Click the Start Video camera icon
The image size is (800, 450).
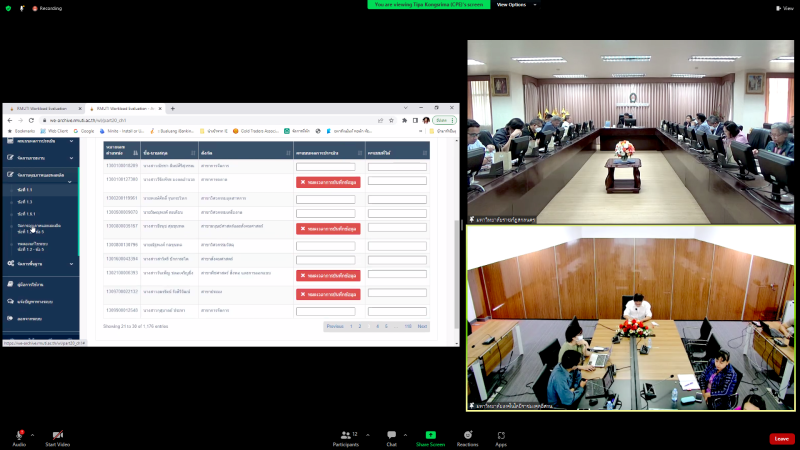click(57, 435)
